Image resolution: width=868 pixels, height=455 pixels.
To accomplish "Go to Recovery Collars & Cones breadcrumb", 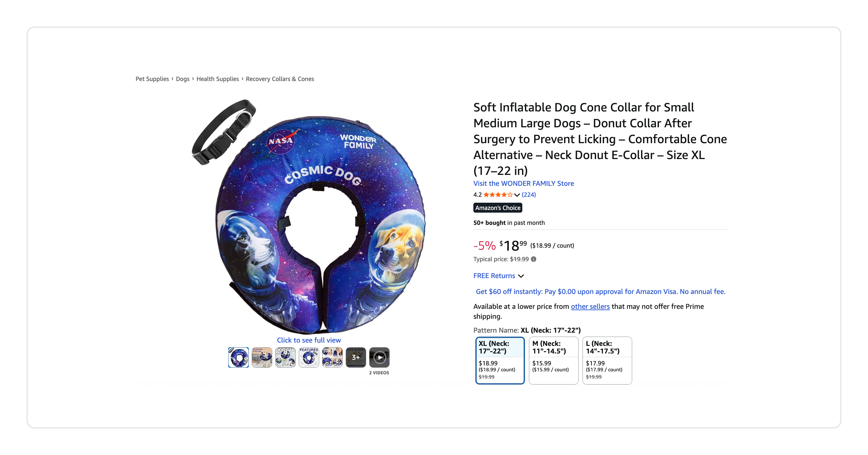I will pos(280,79).
